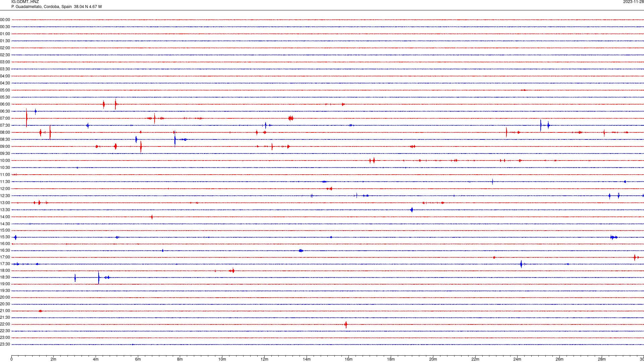Click the 26m tick on time axis
The height and width of the screenshot is (362, 644).
pos(559,359)
